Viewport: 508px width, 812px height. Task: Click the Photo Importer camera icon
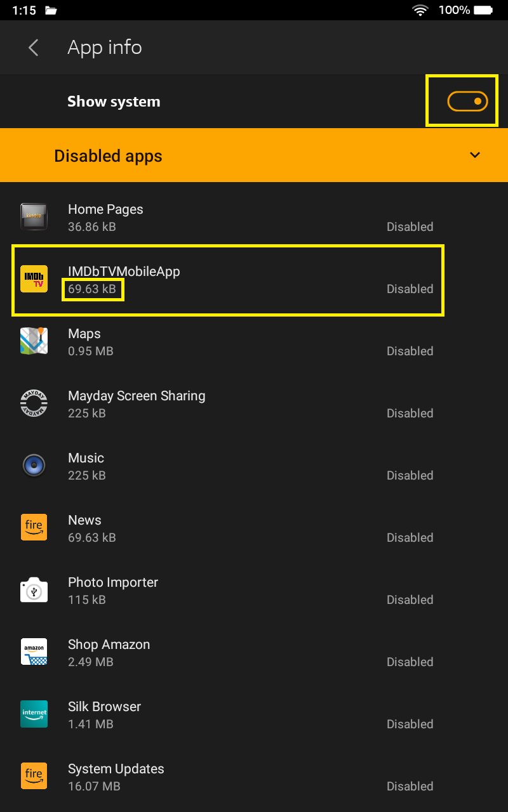pos(34,589)
